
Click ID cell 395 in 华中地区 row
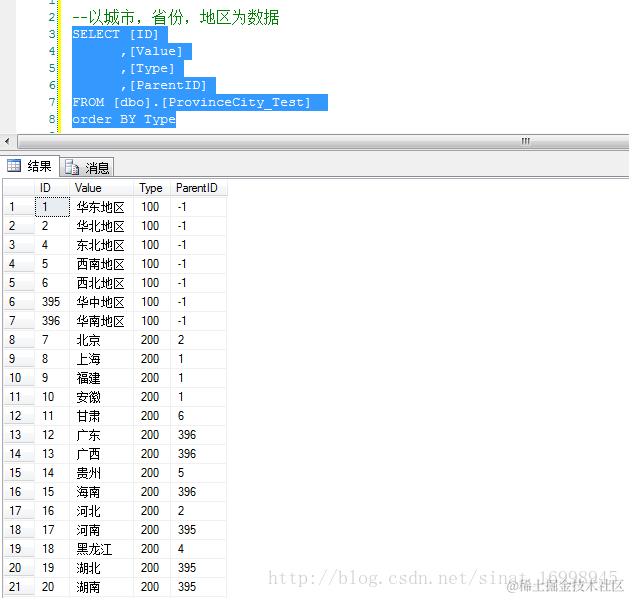point(52,302)
